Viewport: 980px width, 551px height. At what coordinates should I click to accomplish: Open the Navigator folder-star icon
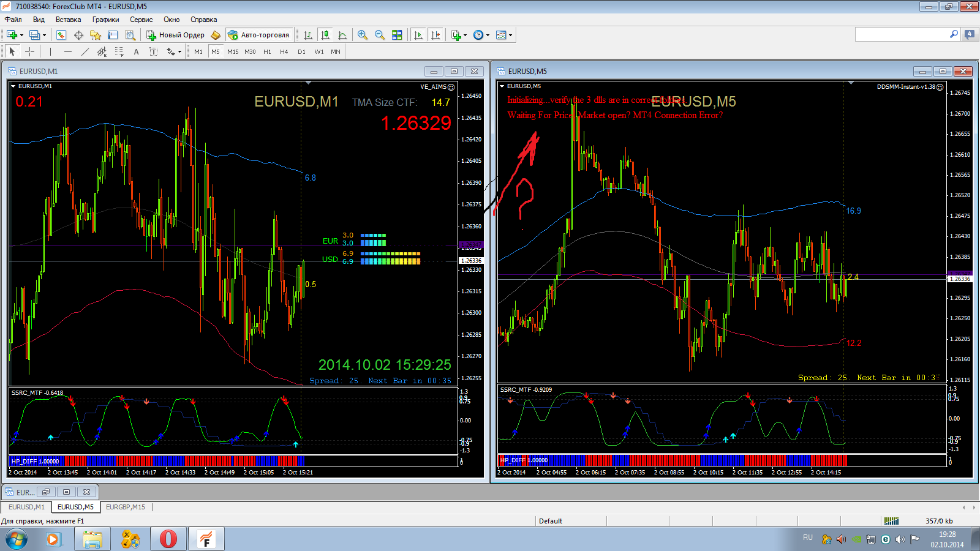pos(96,35)
